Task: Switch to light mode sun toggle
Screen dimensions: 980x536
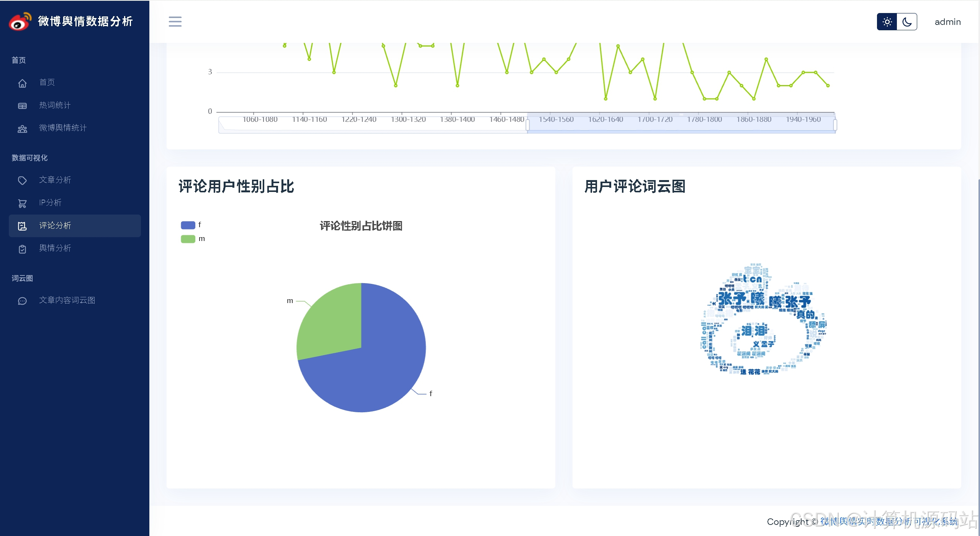Action: click(887, 22)
